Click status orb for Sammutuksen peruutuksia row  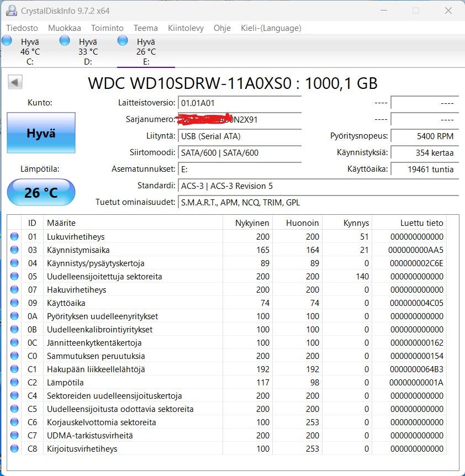[14, 356]
